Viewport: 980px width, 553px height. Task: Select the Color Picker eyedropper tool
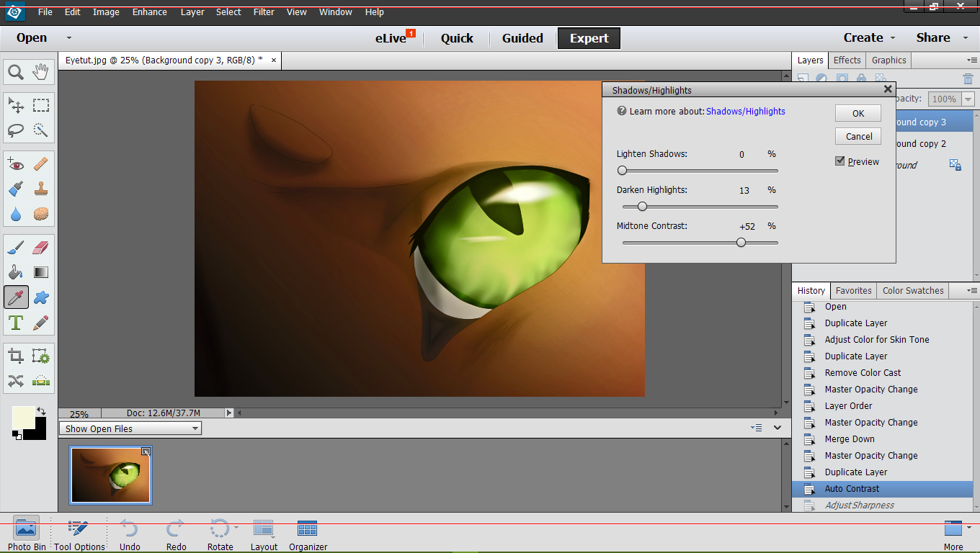[16, 297]
